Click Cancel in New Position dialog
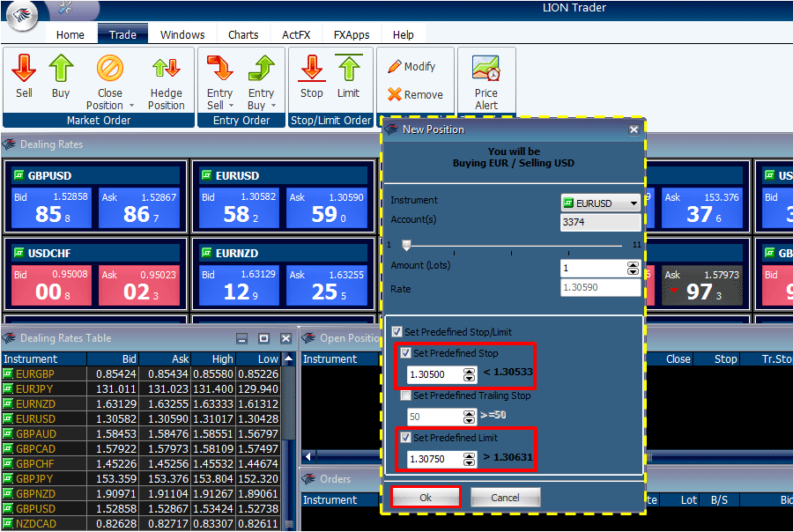The image size is (793, 532). point(505,498)
